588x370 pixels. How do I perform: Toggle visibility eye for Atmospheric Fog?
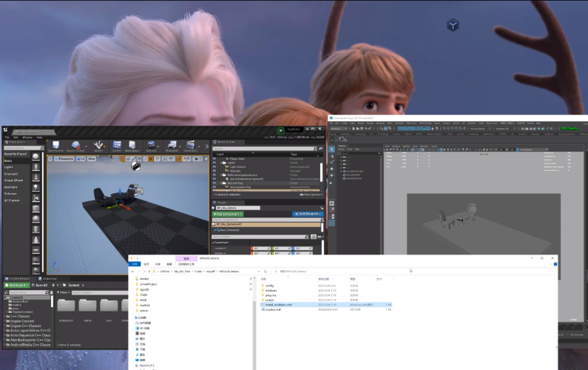[214, 187]
